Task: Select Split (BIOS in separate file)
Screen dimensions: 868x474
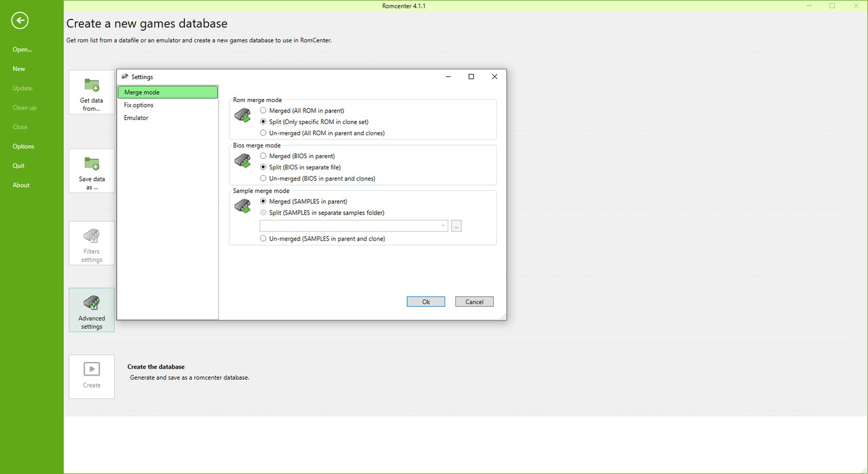Action: tap(300, 168)
